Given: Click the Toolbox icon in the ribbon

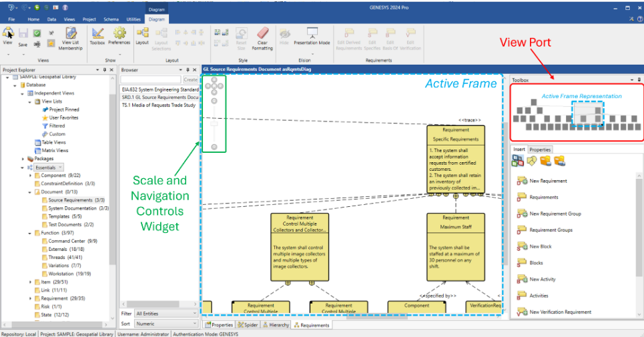Looking at the screenshot, I should point(97,33).
